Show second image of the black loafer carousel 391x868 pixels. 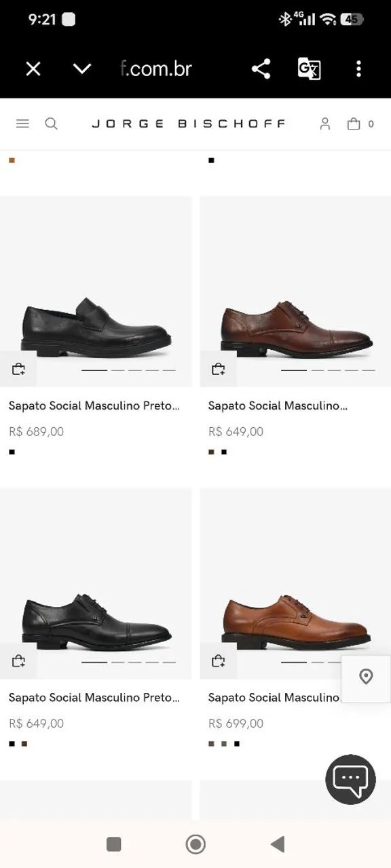click(117, 370)
